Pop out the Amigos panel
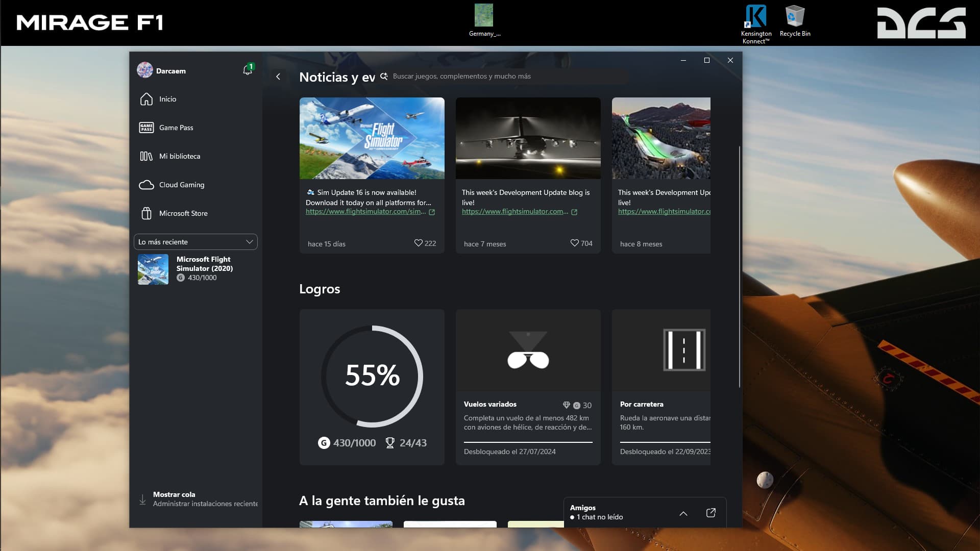This screenshot has width=980, height=551. coord(710,513)
